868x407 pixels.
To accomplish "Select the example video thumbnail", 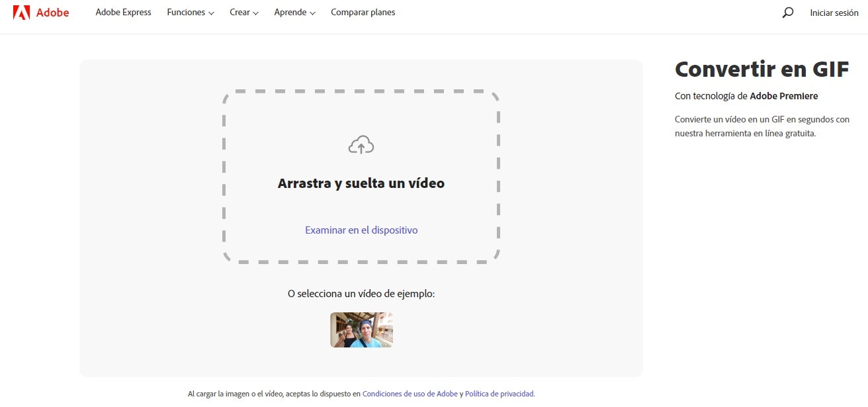I will [361, 330].
